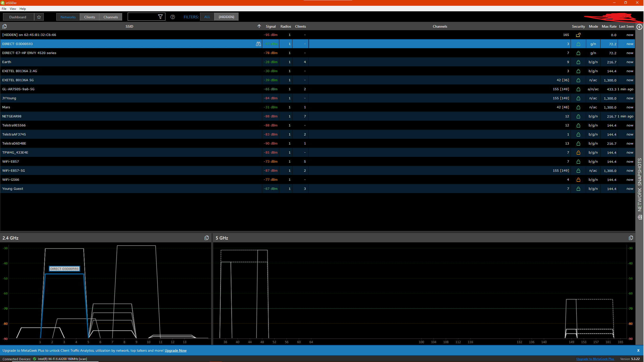
Task: Dismiss the upgrade banner with the X
Action: point(638,350)
